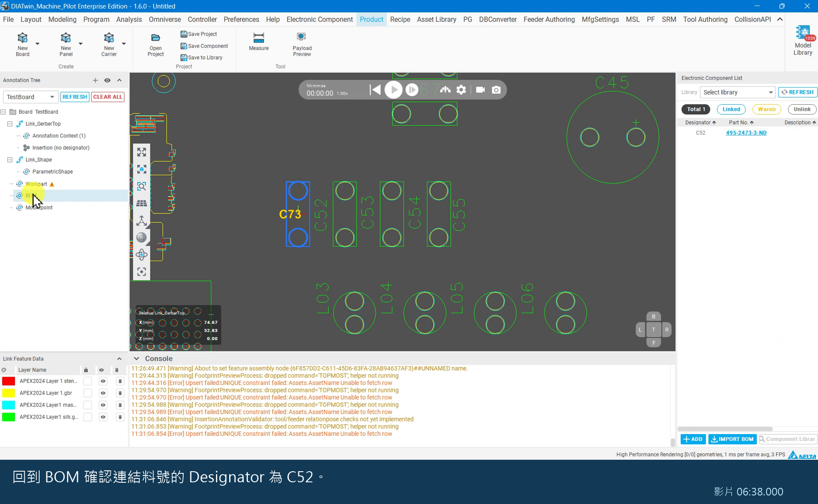818x504 pixels.
Task: Click the Component Library search field
Action: 788,439
